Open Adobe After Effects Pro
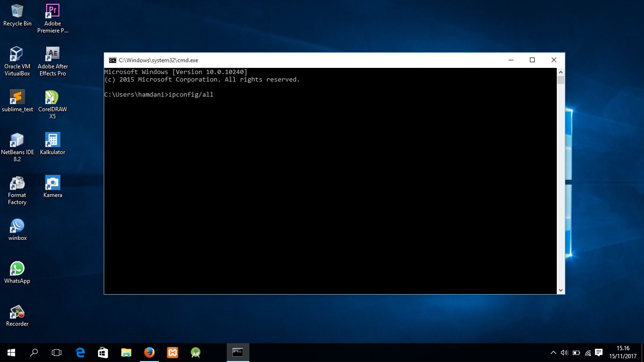The image size is (644, 362). pyautogui.click(x=52, y=54)
